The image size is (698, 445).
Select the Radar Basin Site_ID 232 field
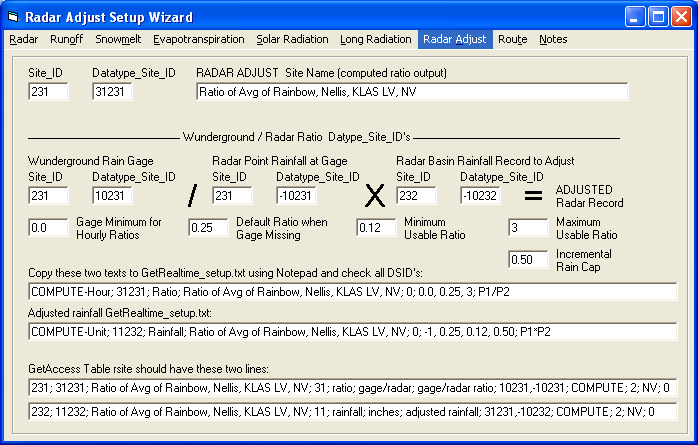416,196
